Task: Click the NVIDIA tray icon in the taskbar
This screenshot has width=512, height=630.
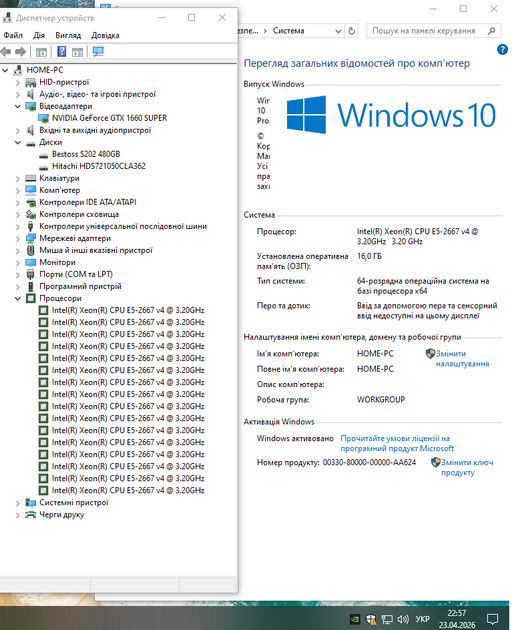Action: click(x=355, y=619)
